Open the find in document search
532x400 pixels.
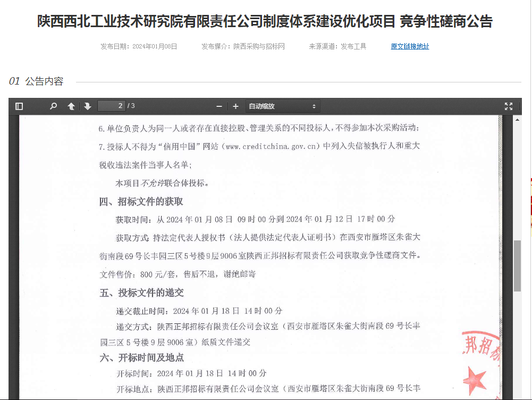click(x=53, y=106)
